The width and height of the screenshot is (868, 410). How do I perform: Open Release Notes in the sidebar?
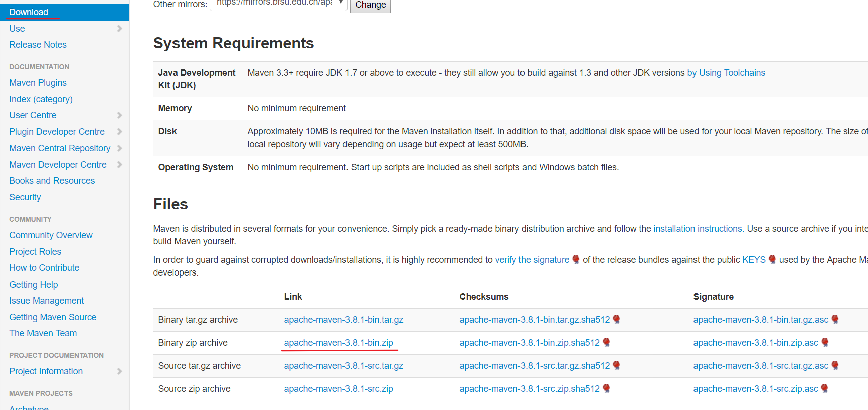pyautogui.click(x=38, y=45)
